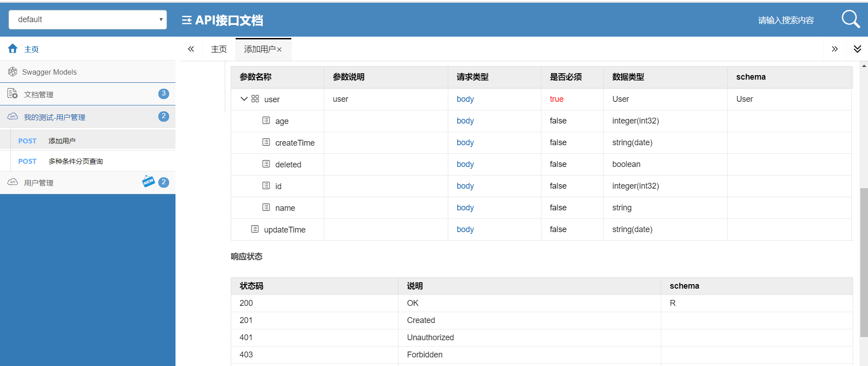The width and height of the screenshot is (868, 366).
Task: Click the badge 2 on 我的测试-用户管理
Action: coord(164,116)
